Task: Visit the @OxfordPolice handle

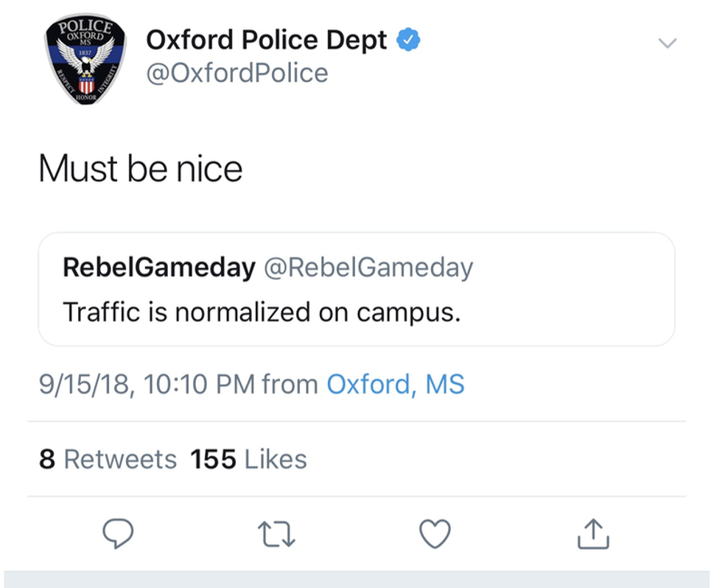Action: pos(237,73)
